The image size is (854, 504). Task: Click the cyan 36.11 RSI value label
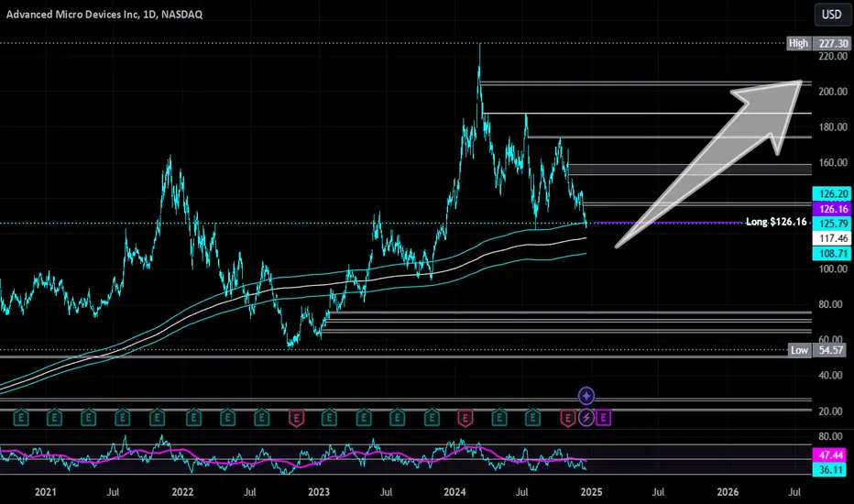831,470
